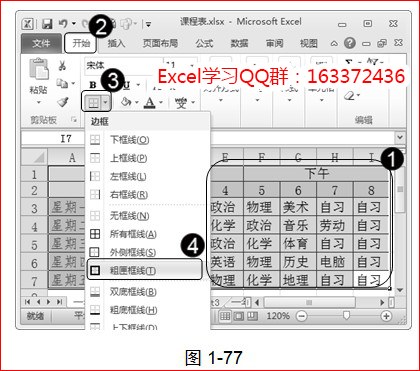Select 左框线(L) border option
Viewport: 420px width, 371px height.
(148, 176)
